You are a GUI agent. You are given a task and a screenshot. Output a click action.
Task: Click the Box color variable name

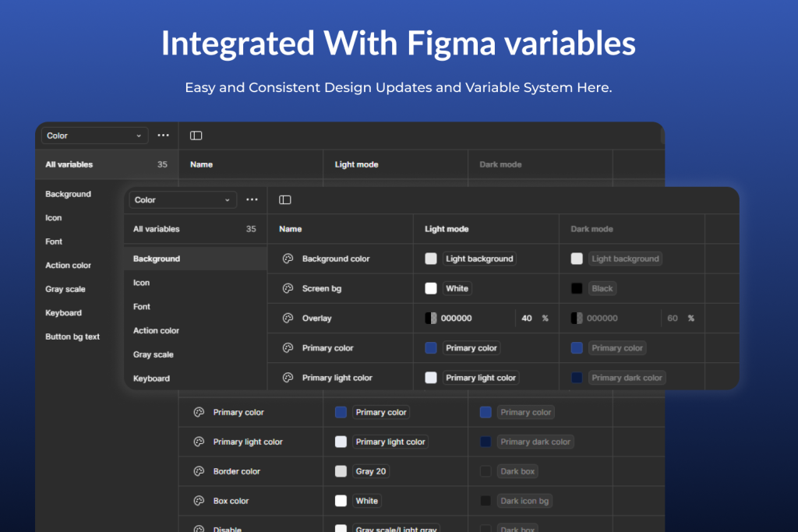pos(231,501)
